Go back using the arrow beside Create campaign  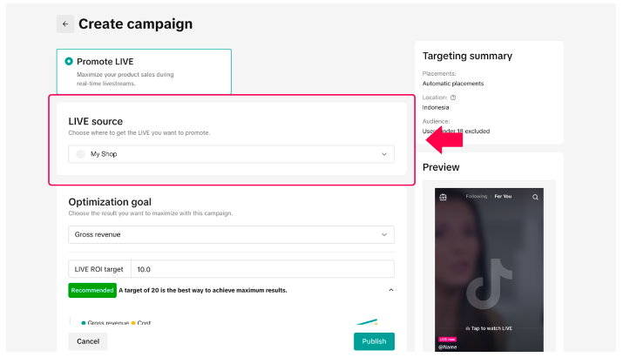(65, 24)
